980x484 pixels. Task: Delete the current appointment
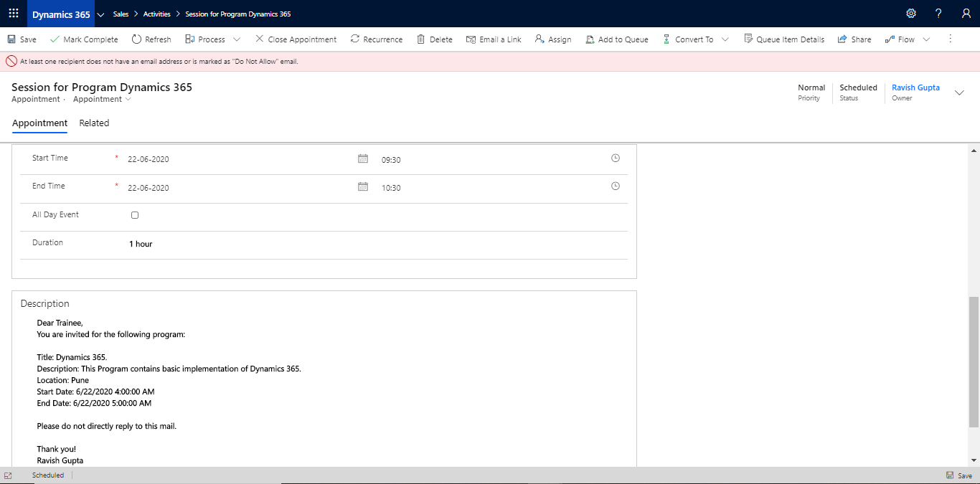(x=434, y=39)
